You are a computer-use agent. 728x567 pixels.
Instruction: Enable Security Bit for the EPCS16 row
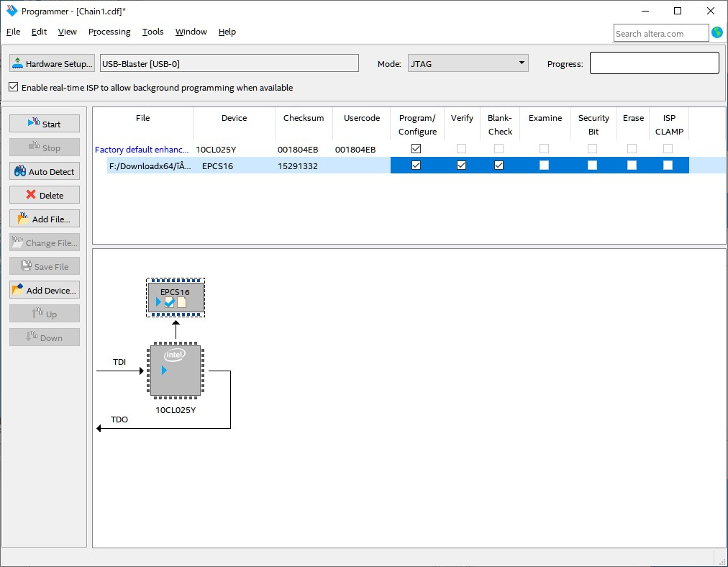tap(593, 165)
